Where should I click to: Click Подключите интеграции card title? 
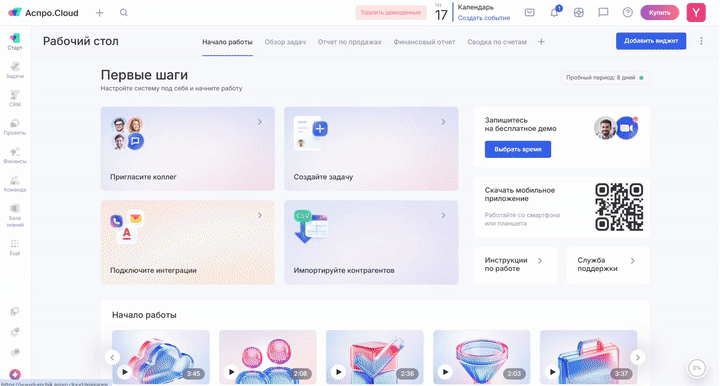(x=153, y=270)
